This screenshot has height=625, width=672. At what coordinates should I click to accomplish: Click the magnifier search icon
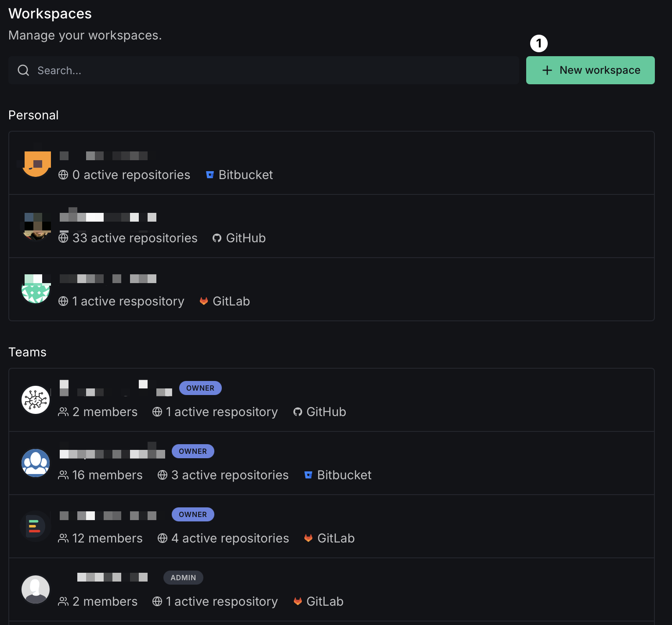(23, 70)
